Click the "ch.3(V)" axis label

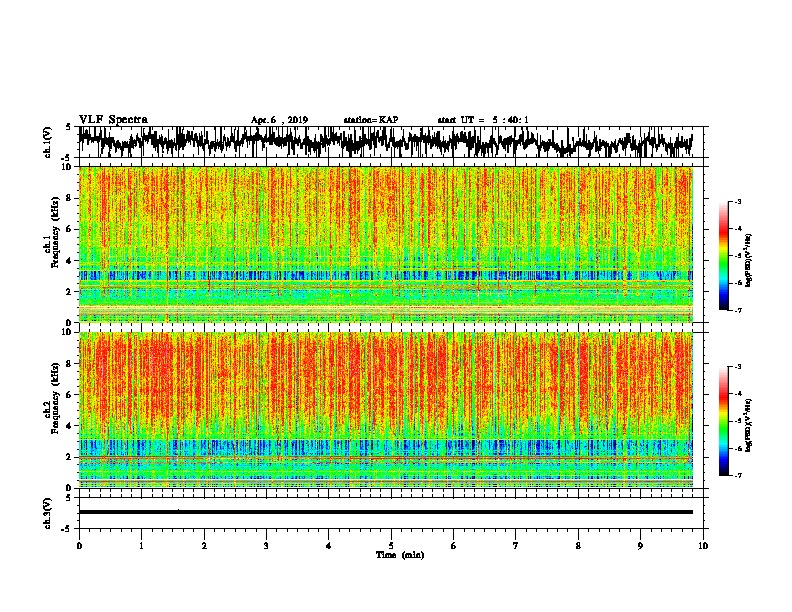click(x=48, y=513)
